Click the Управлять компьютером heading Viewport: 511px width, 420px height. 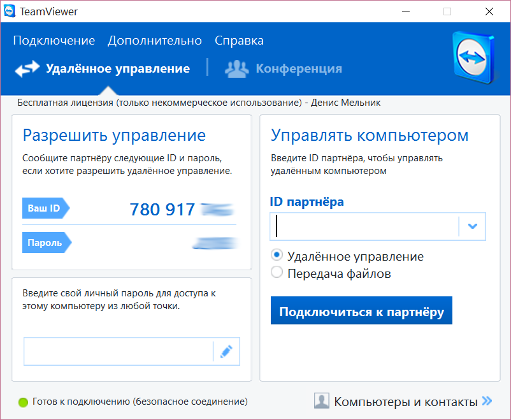coord(370,135)
